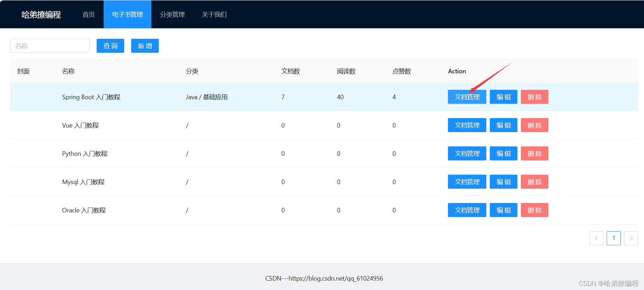Viewport: 644px width, 290px height.
Task: Click the CSDN blog URL footer text
Action: click(324, 278)
